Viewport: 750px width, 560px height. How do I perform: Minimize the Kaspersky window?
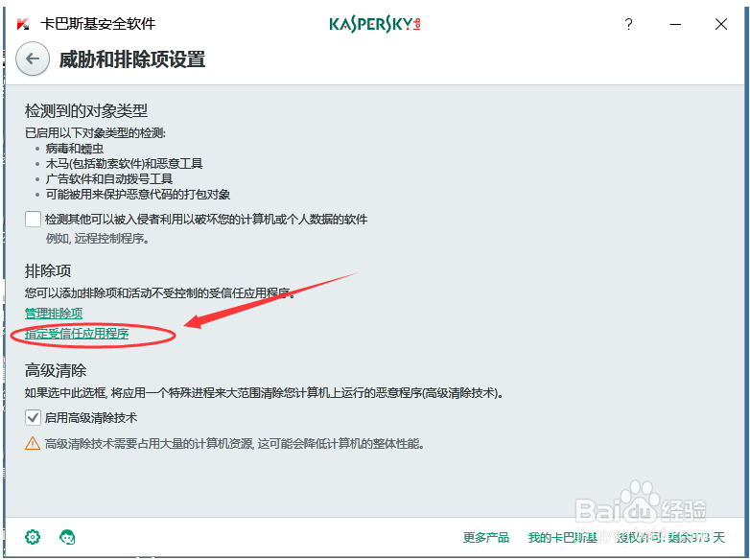click(x=675, y=24)
